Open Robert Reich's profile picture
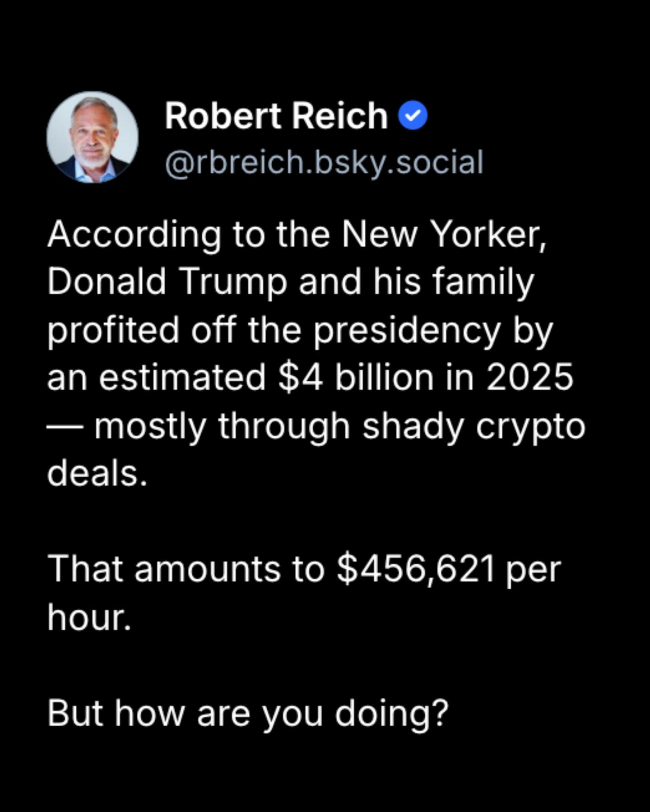This screenshot has width=650, height=812. point(93,137)
